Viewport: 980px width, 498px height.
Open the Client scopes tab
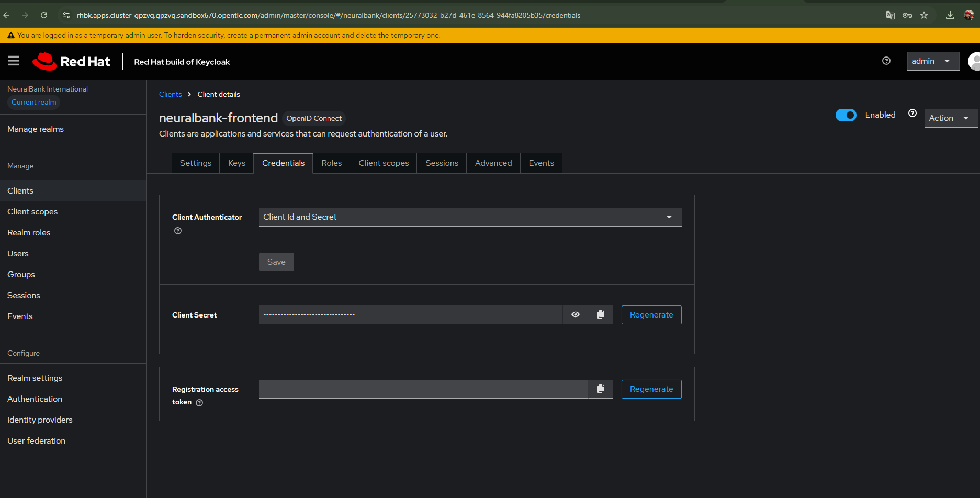(x=383, y=163)
